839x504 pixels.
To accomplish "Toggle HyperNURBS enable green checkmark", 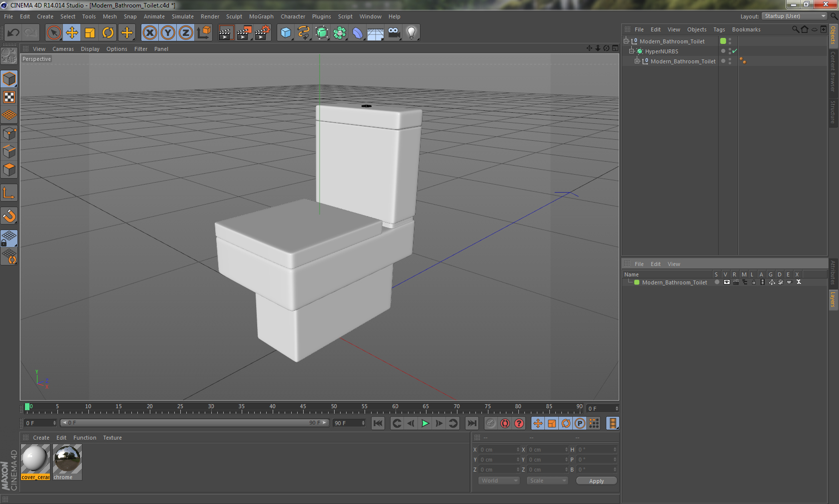I will click(x=735, y=51).
